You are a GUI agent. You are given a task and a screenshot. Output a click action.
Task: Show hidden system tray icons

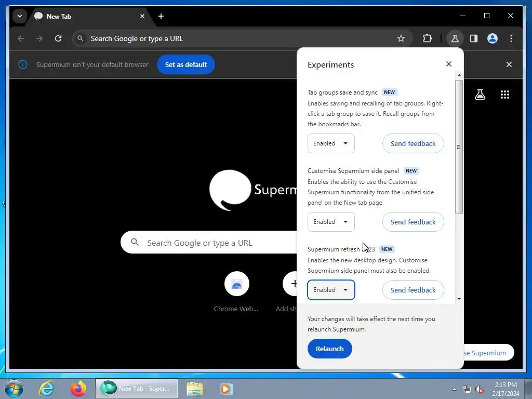(x=454, y=389)
